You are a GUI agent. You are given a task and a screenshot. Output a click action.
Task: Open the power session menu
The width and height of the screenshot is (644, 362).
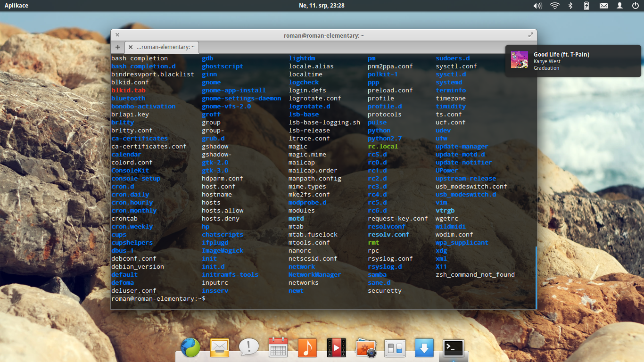click(x=635, y=6)
